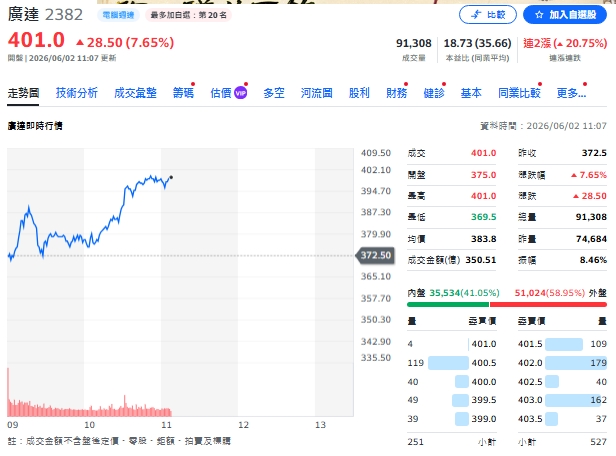Click bid subtotal 251 小計
This screenshot has height=456, width=616.
tap(452, 442)
